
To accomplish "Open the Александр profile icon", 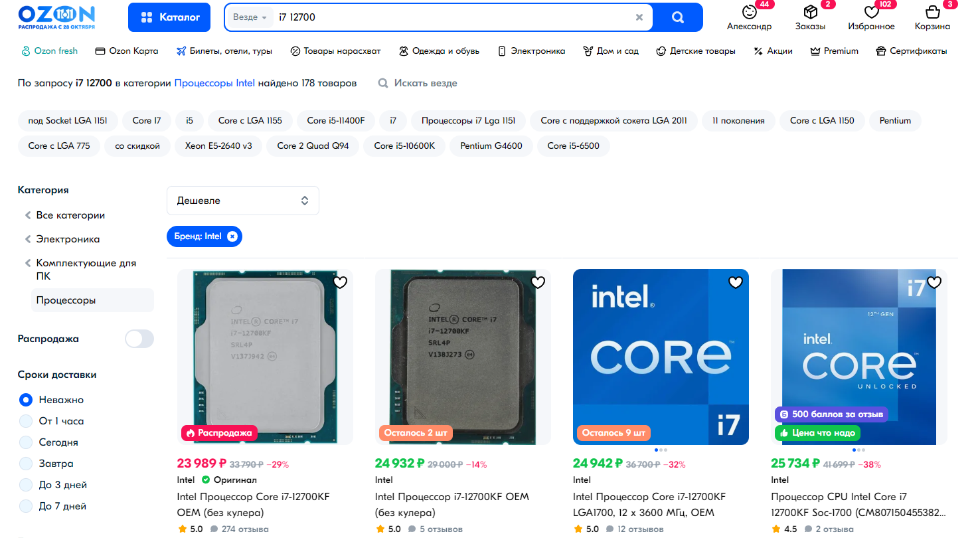I will pos(750,13).
